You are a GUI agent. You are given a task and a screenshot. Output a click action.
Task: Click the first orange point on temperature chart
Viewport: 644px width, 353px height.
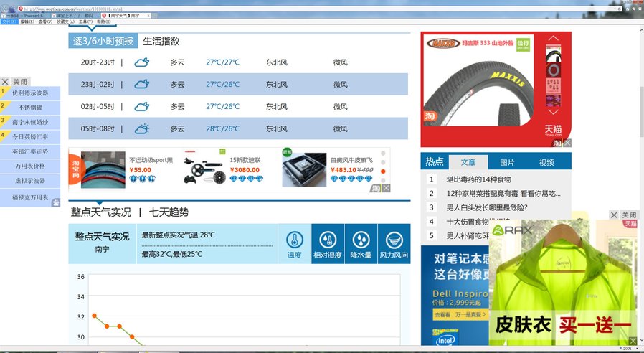point(94,316)
